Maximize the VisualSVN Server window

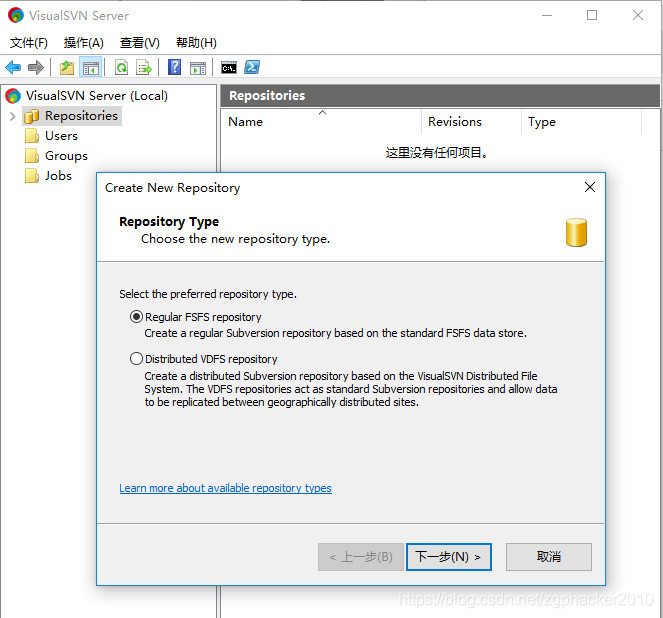click(592, 15)
